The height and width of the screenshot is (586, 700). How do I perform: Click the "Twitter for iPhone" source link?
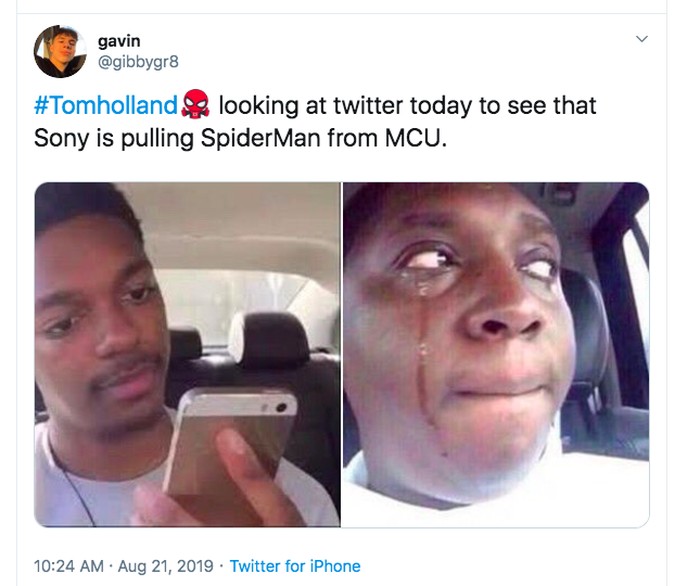(x=295, y=566)
